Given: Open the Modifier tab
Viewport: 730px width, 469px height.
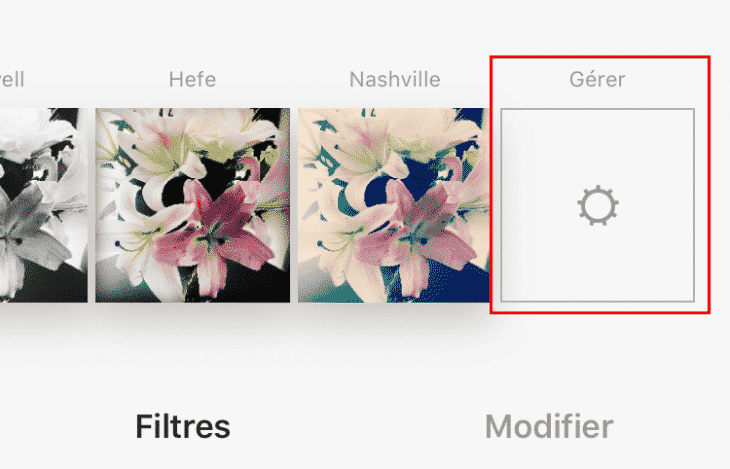Looking at the screenshot, I should coord(549,427).
